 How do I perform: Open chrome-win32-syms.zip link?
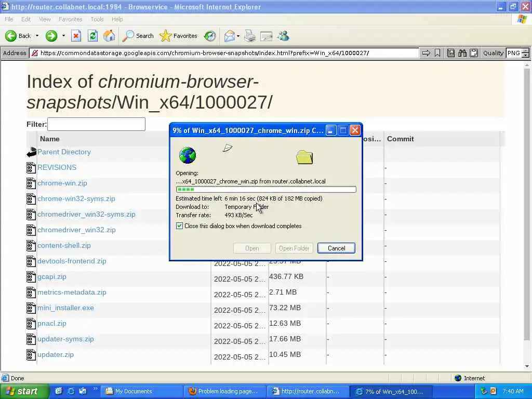76,199
